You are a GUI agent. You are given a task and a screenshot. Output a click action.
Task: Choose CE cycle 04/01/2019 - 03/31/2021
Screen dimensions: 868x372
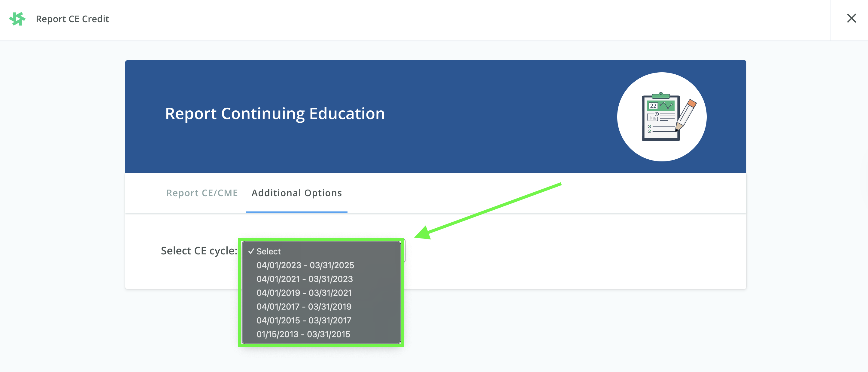click(x=304, y=292)
